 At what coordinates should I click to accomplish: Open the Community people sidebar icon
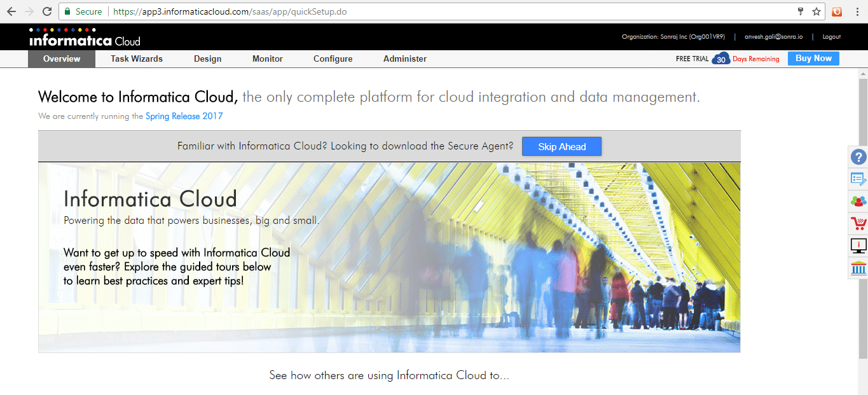point(858,201)
